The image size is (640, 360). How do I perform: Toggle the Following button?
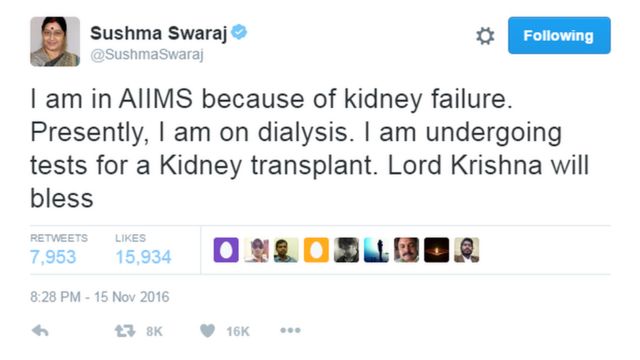tap(559, 36)
